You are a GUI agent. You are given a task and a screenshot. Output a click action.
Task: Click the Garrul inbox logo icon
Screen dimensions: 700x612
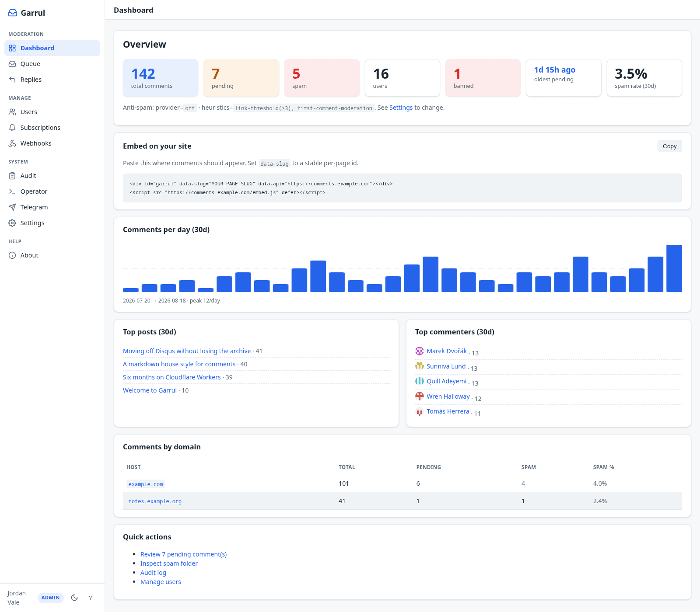(x=13, y=13)
